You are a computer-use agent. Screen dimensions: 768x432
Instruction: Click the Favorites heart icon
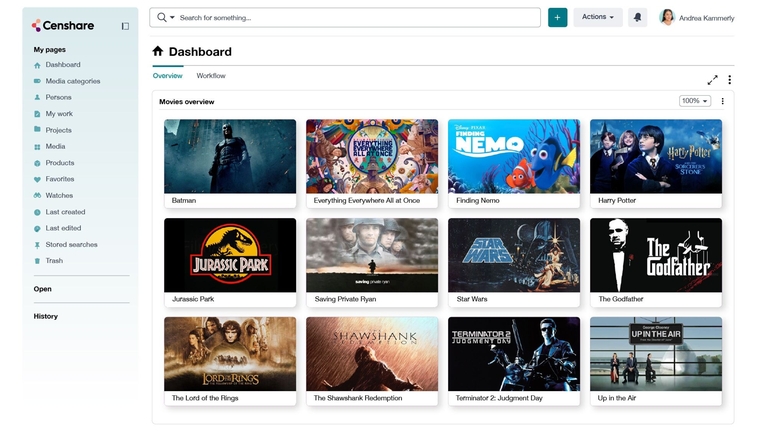click(37, 179)
